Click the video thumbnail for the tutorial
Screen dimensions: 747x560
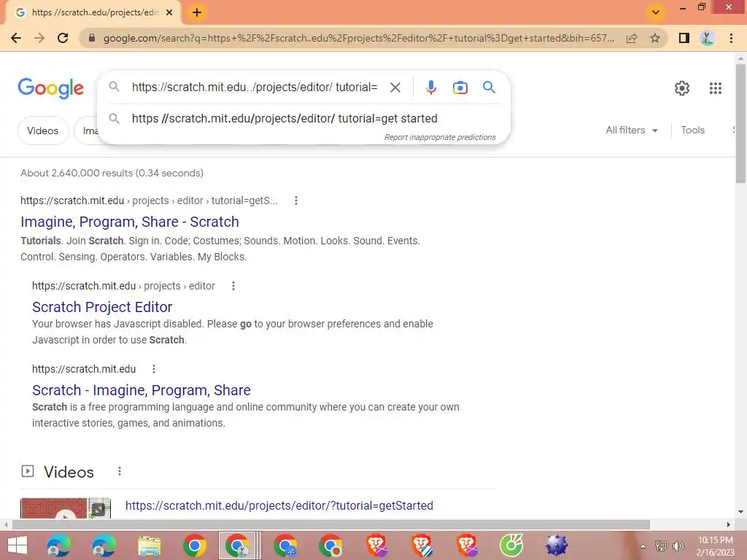tap(66, 508)
